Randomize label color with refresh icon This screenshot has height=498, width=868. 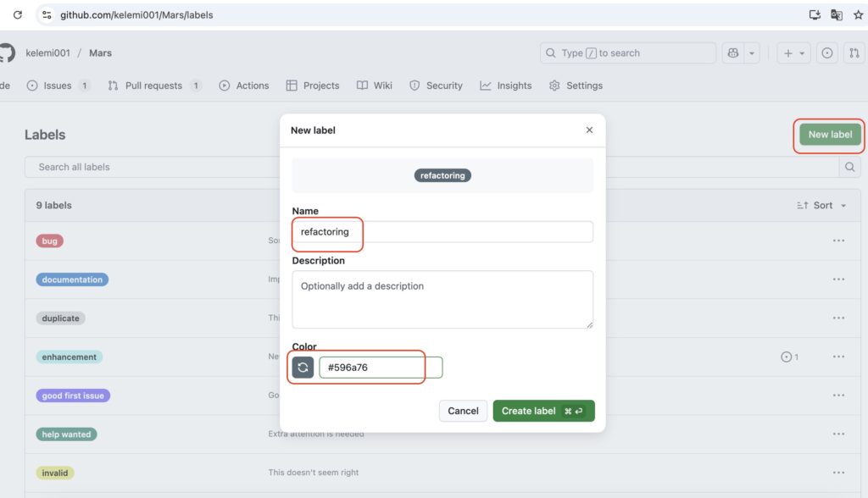coord(303,368)
